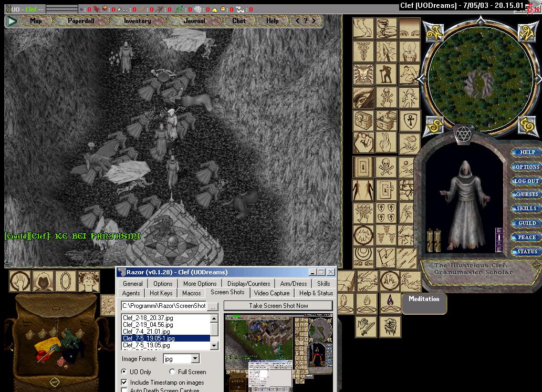Click the goblet and plate skill icon
This screenshot has width=542, height=392.
(386, 28)
